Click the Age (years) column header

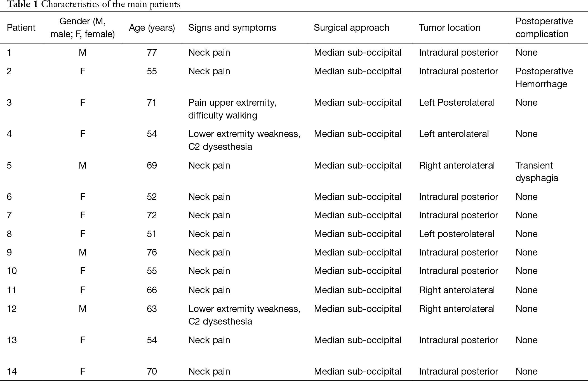click(x=152, y=28)
